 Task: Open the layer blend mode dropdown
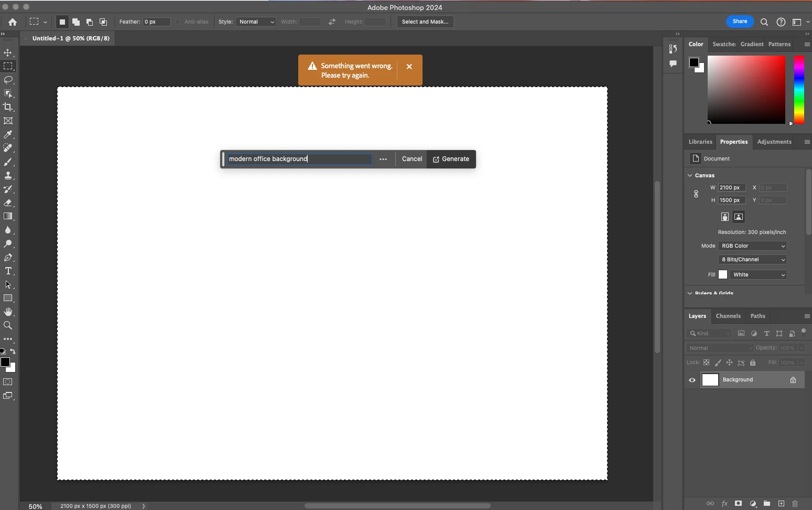[x=719, y=348]
